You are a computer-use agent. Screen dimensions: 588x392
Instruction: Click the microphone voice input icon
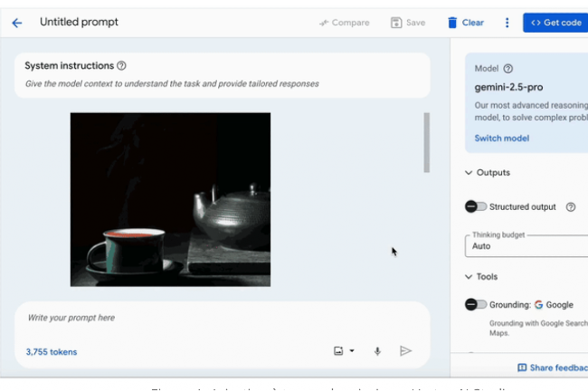pyautogui.click(x=377, y=351)
